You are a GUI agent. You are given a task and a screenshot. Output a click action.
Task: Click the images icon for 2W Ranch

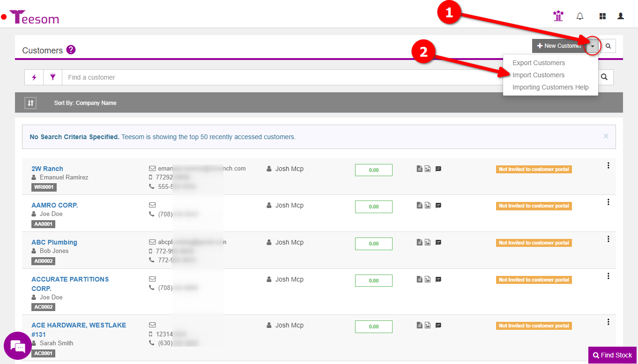(428, 169)
